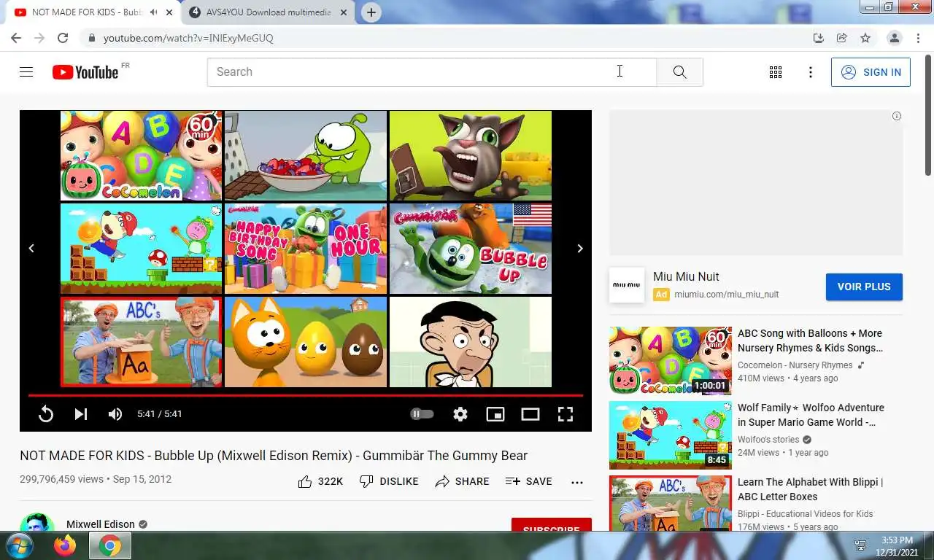Open the Om Nom end-screen thumbnail
934x560 pixels.
306,156
